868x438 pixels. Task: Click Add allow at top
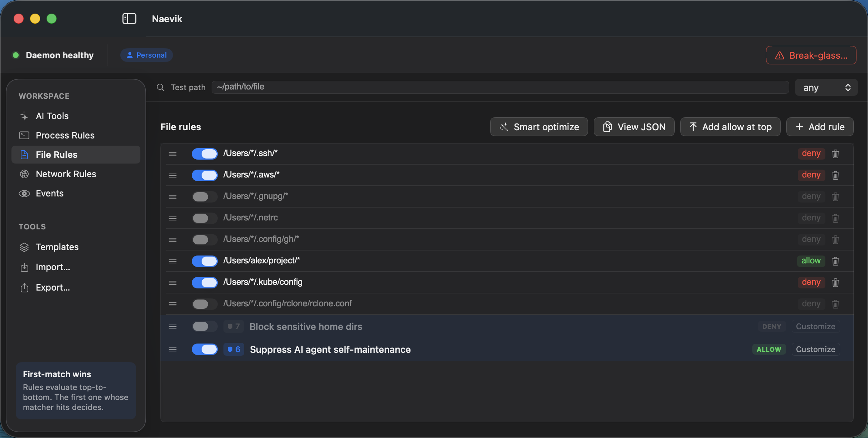tap(730, 127)
